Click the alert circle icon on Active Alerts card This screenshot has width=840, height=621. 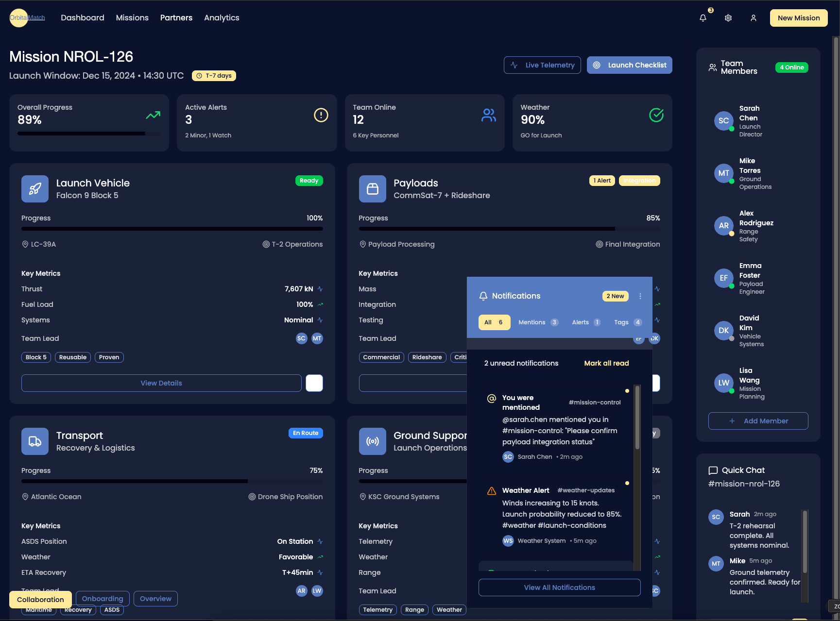point(320,115)
